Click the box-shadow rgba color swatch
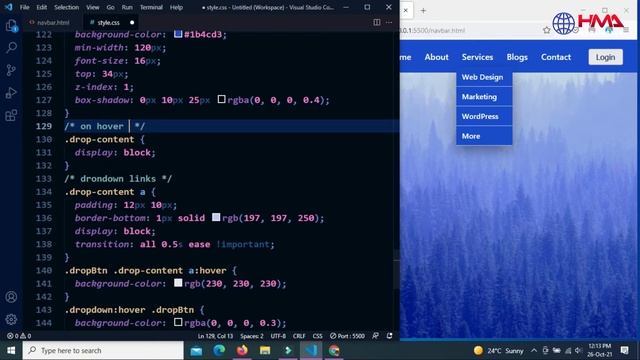The image size is (640, 360). tap(221, 99)
